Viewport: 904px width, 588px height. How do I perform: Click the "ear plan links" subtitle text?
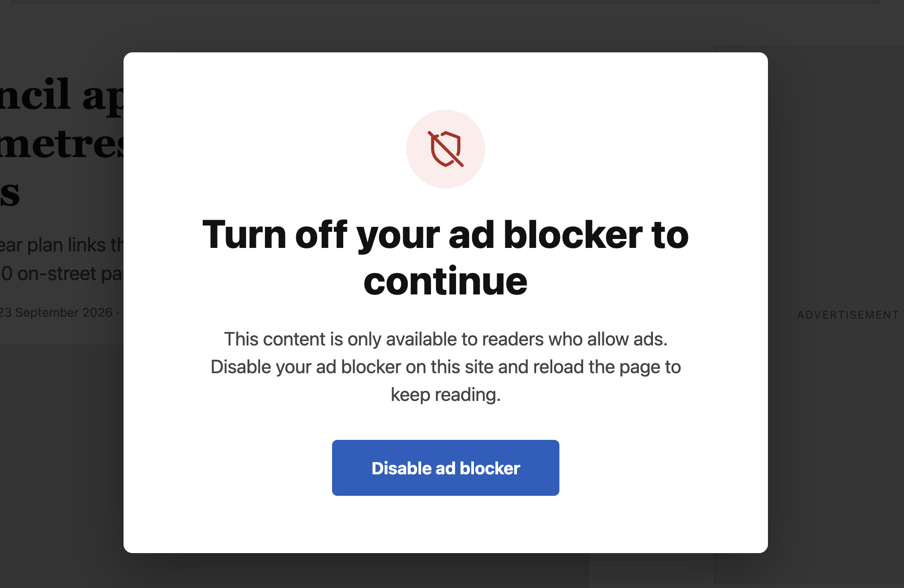(62, 245)
